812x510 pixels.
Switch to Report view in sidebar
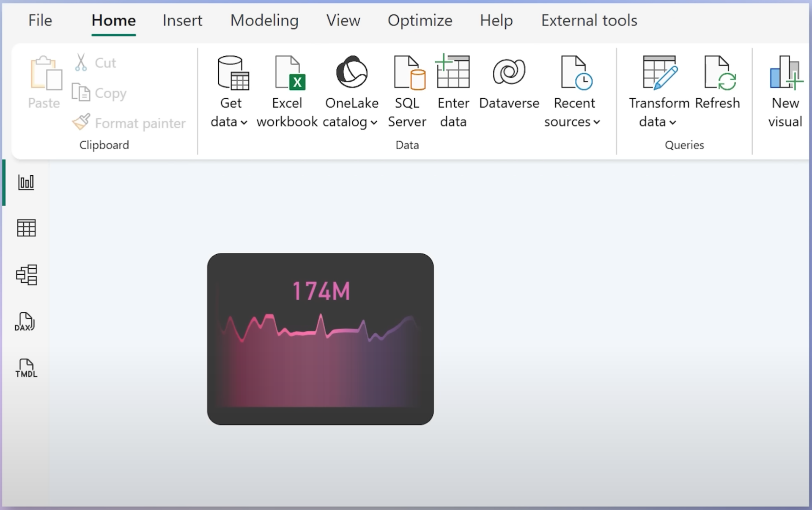26,182
